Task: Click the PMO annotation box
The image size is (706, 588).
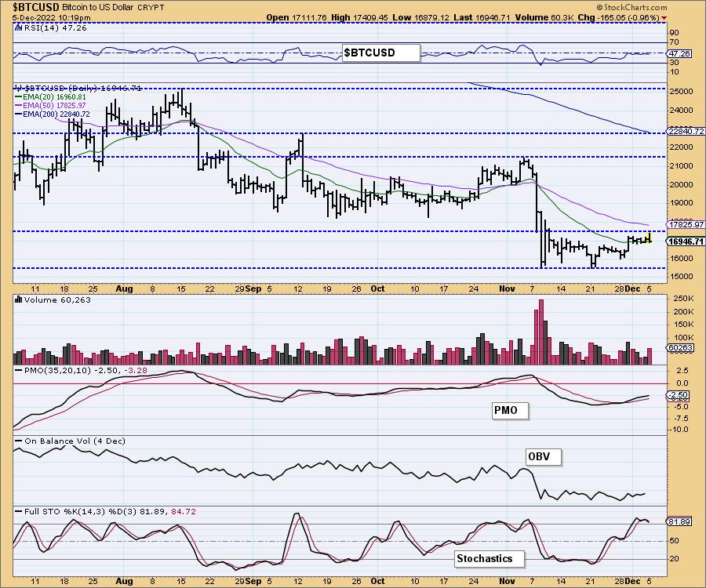Action: (510, 411)
